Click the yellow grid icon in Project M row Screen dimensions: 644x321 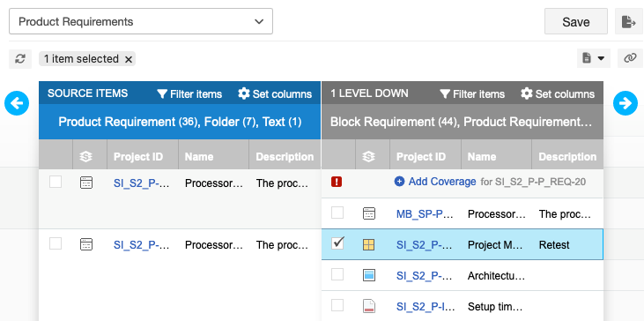click(x=369, y=245)
